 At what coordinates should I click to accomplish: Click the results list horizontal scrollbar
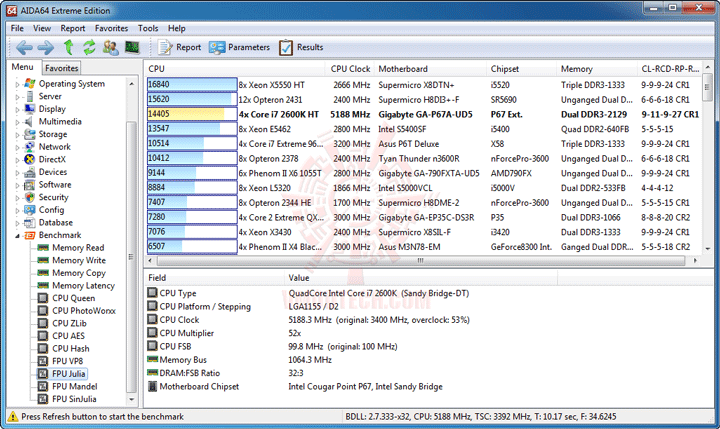421,260
